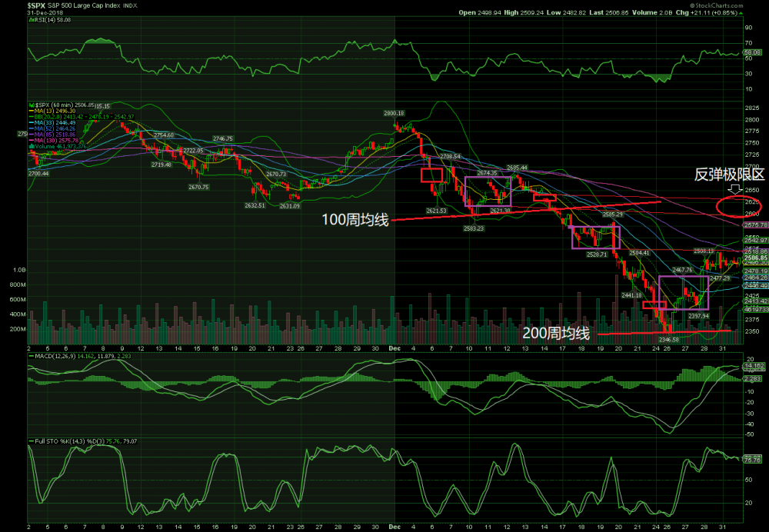Click the 2346.58 low price label
Viewport: 769px width, 532px height.
(668, 339)
